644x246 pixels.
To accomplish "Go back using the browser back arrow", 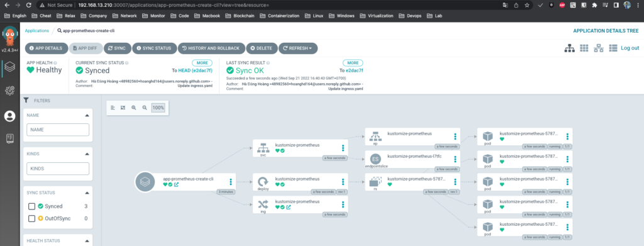I will click(6, 5).
